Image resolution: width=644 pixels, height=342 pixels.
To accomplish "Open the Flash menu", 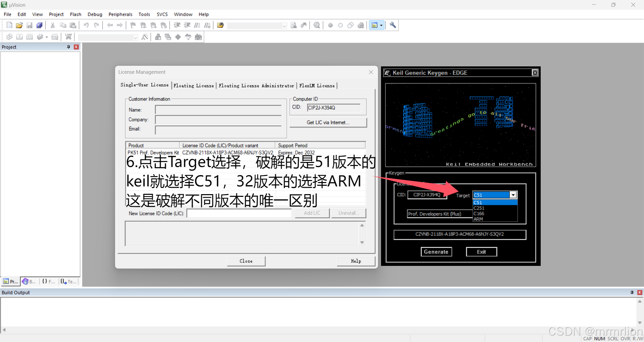I will pyautogui.click(x=75, y=14).
